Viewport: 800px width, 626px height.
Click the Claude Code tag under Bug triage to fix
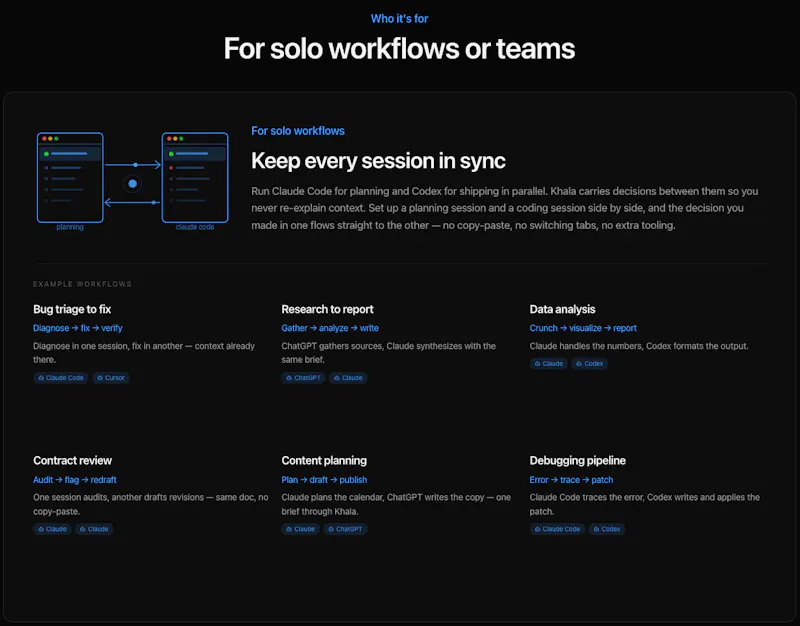click(x=61, y=378)
